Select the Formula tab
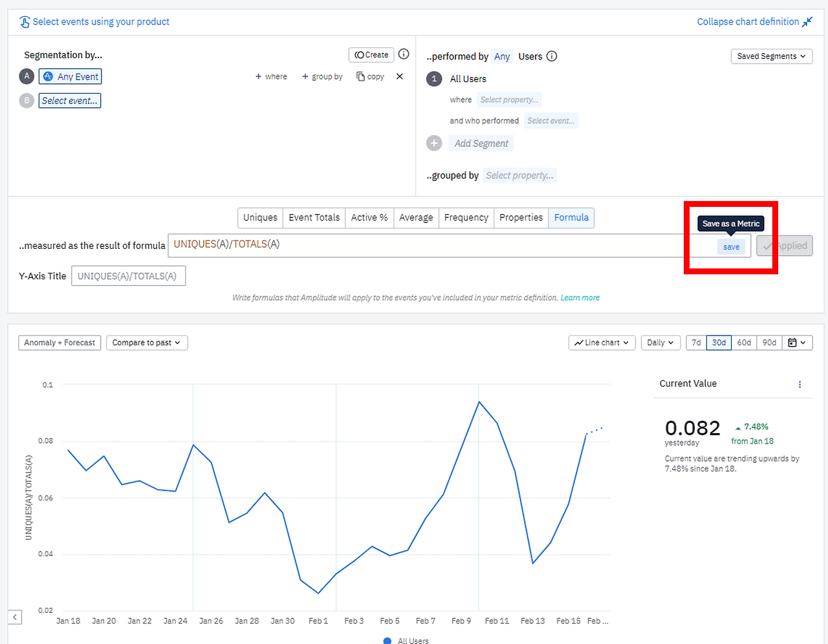The height and width of the screenshot is (644, 828). [x=571, y=218]
